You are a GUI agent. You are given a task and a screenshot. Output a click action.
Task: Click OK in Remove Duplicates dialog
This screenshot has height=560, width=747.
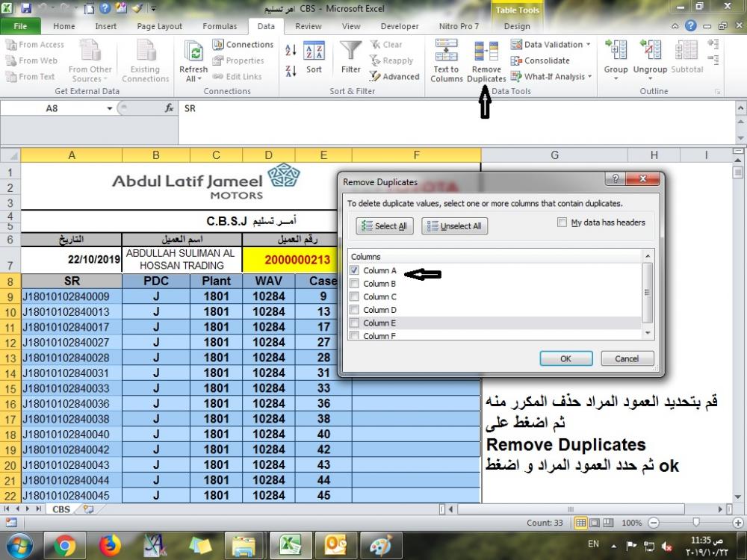(566, 358)
